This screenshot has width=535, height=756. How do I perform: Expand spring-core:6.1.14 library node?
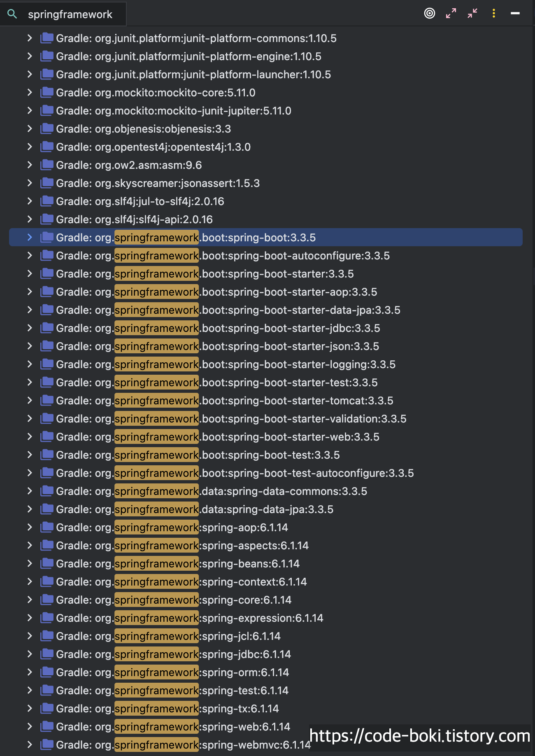click(30, 600)
